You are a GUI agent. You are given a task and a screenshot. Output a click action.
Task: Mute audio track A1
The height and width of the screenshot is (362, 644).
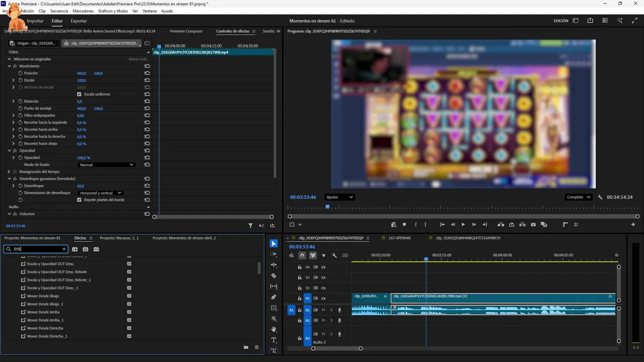324,310
